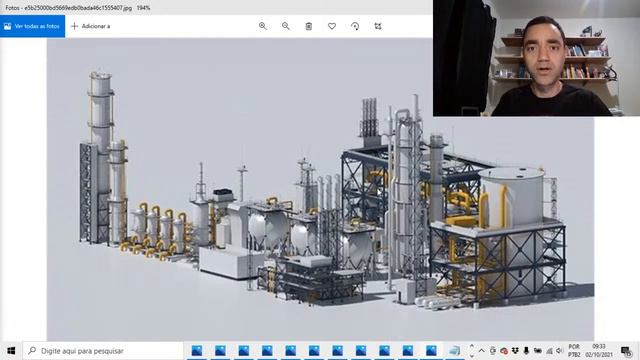
Task: Open the Windows Start menu
Action: tap(11, 351)
